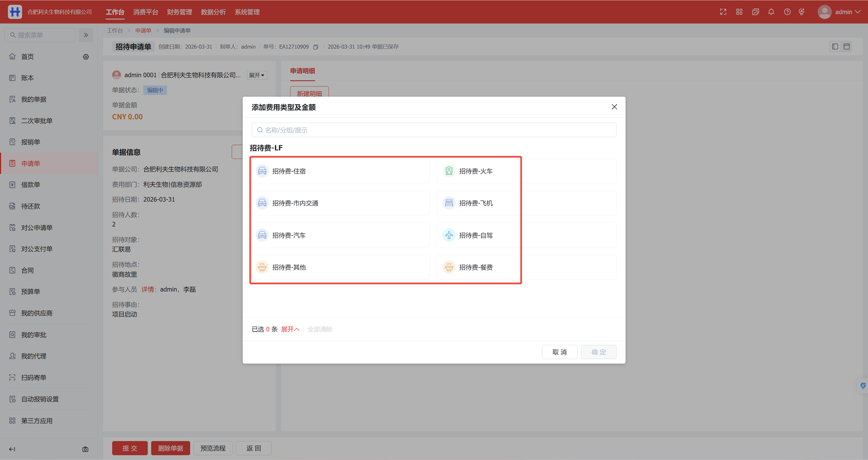Screen dimensions: 868x460
Task: Open the notification bell icon
Action: pos(771,12)
